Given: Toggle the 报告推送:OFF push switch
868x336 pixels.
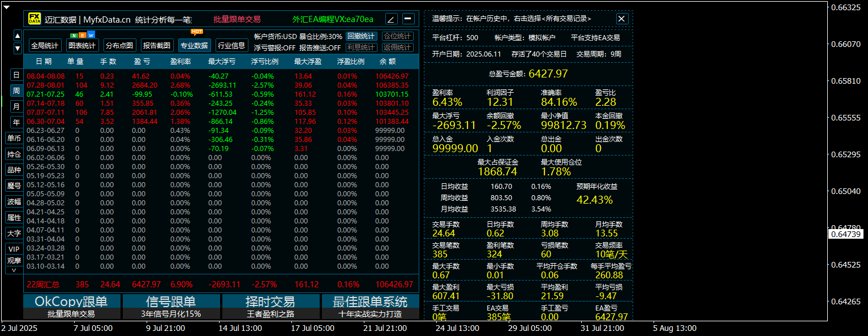Looking at the screenshot, I should (x=320, y=48).
